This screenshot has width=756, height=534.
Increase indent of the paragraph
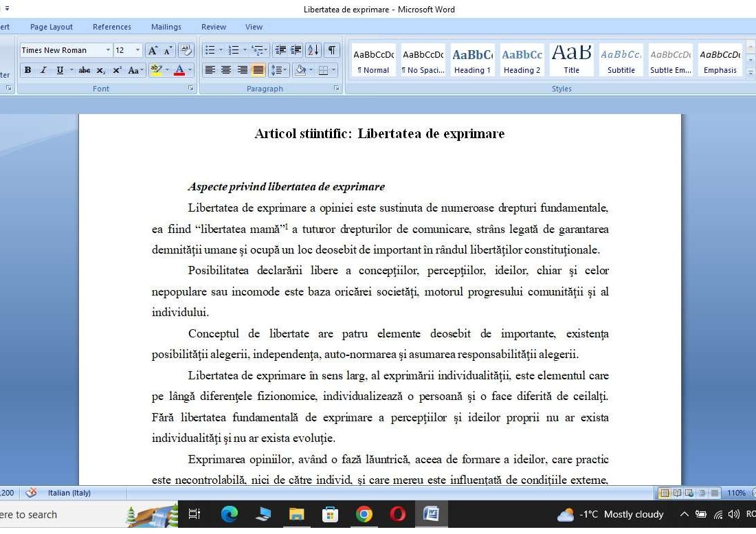click(x=296, y=49)
